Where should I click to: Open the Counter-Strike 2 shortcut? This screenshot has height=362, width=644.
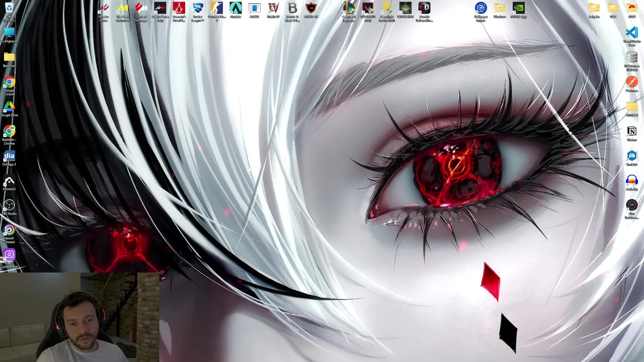(217, 12)
